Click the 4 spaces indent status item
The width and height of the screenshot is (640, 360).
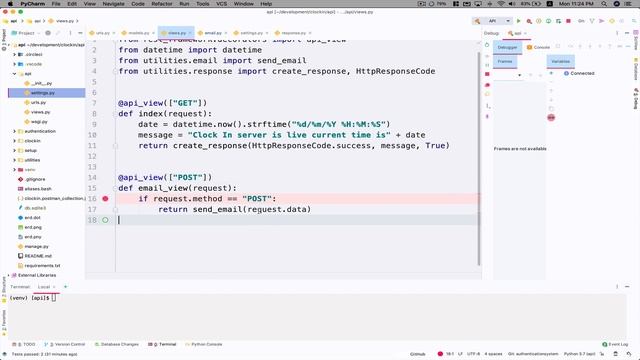pyautogui.click(x=493, y=354)
